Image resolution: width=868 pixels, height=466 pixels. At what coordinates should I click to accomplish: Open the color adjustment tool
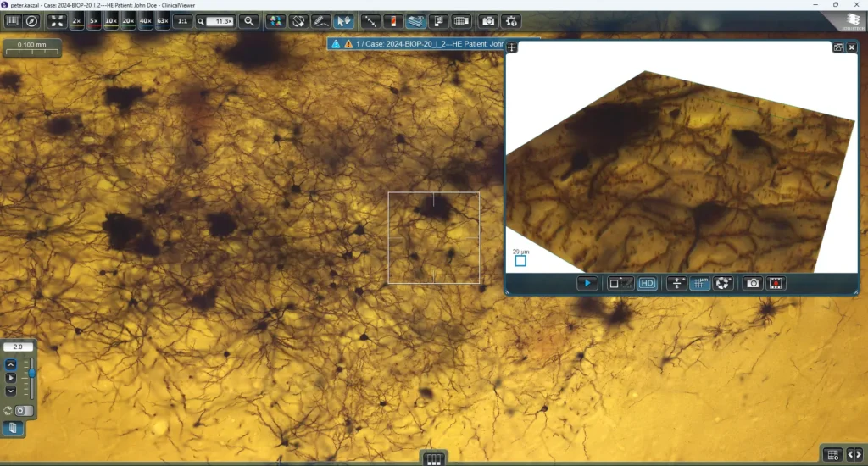pyautogui.click(x=275, y=21)
